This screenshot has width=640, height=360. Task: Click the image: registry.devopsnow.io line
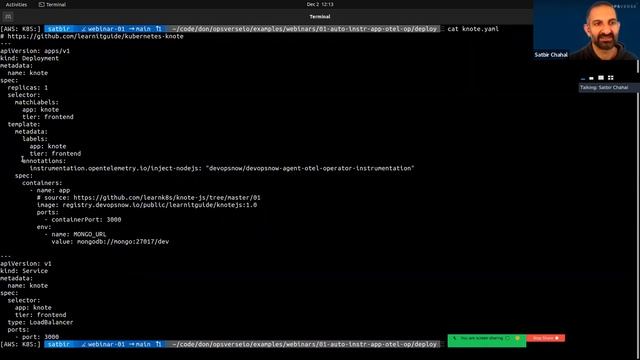tap(147, 205)
